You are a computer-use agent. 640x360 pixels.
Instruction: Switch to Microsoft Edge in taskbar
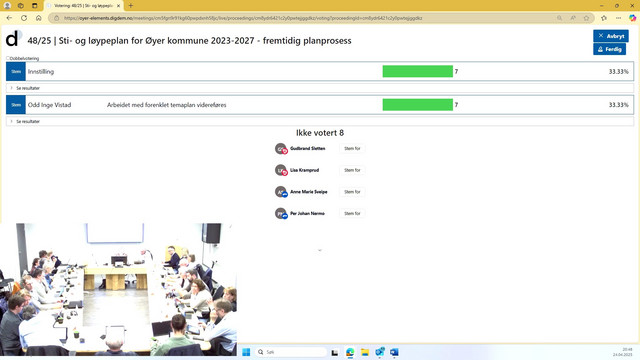coord(350,352)
